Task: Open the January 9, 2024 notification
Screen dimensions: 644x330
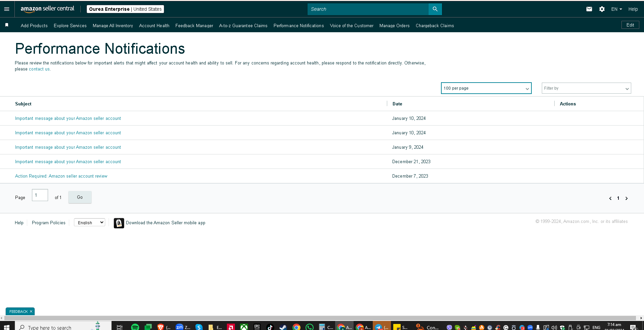Action: point(68,147)
